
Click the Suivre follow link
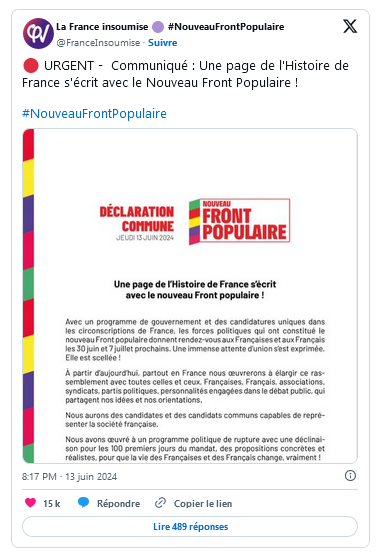[162, 43]
